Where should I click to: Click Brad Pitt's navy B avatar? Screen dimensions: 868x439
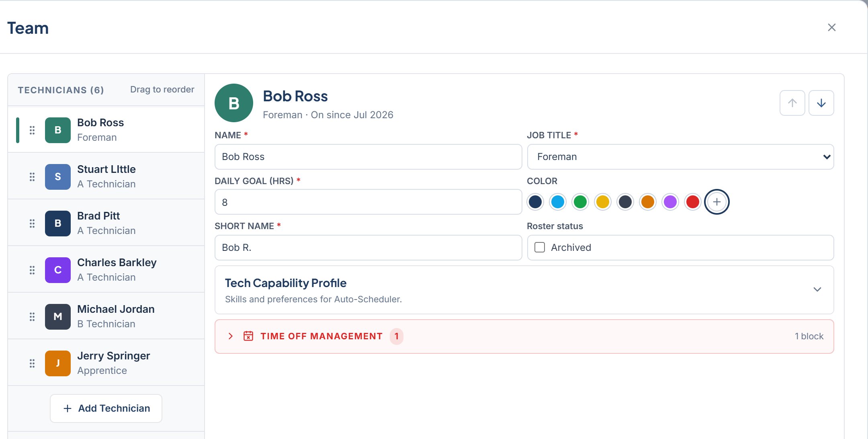[x=58, y=224]
